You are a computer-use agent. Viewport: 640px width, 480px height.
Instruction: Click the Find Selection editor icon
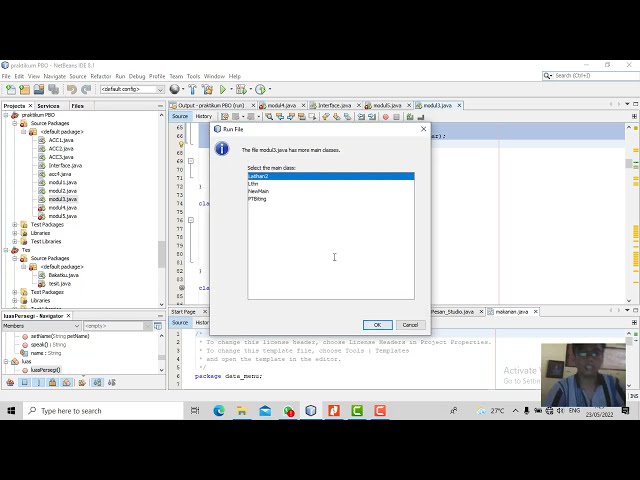coord(269,117)
